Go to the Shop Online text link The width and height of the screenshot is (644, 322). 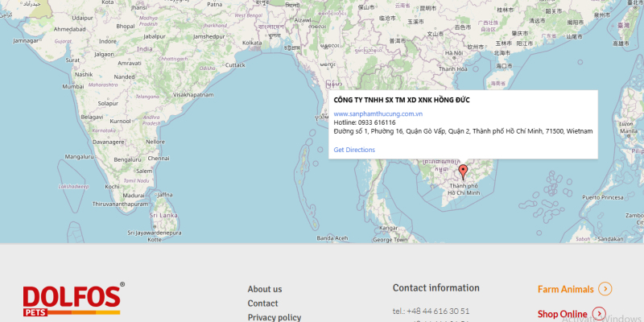pos(562,314)
